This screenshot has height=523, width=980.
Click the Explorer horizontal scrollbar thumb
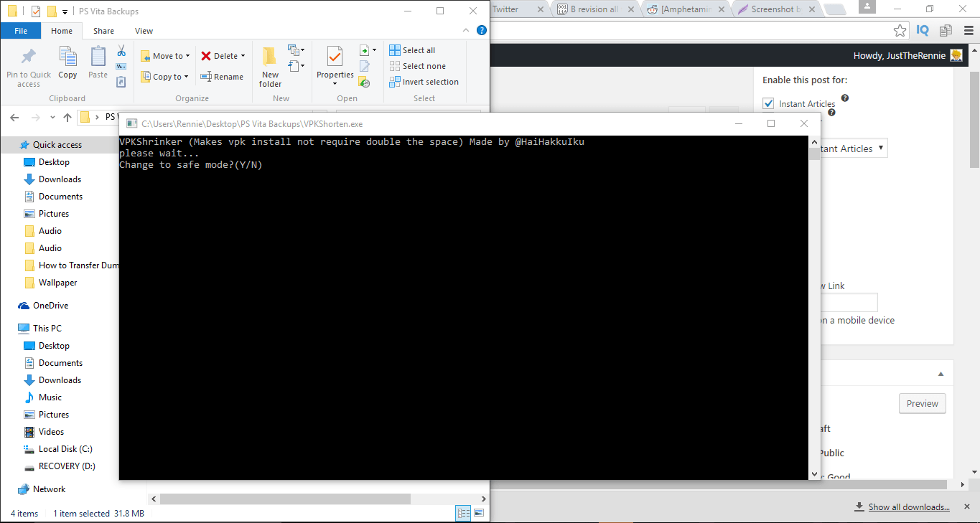coord(285,499)
